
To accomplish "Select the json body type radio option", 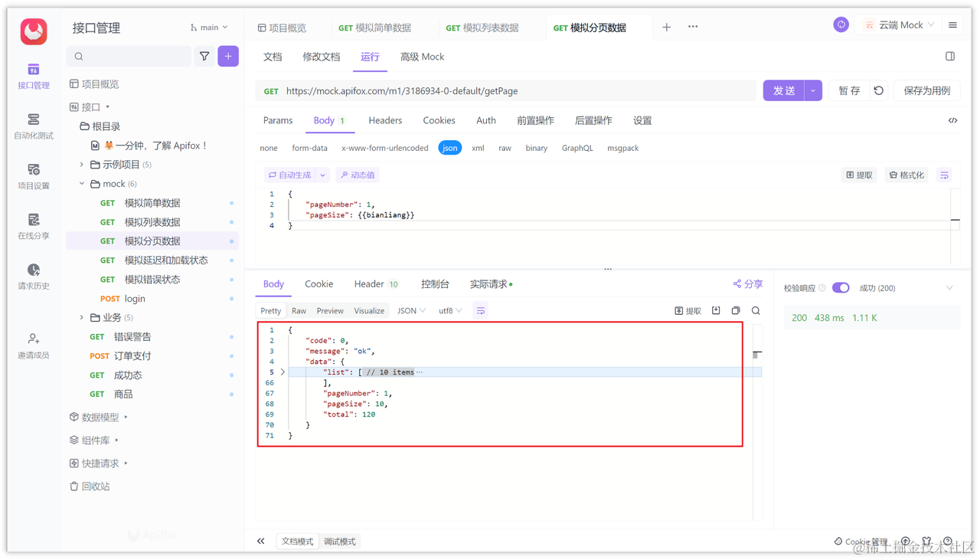I will click(450, 148).
